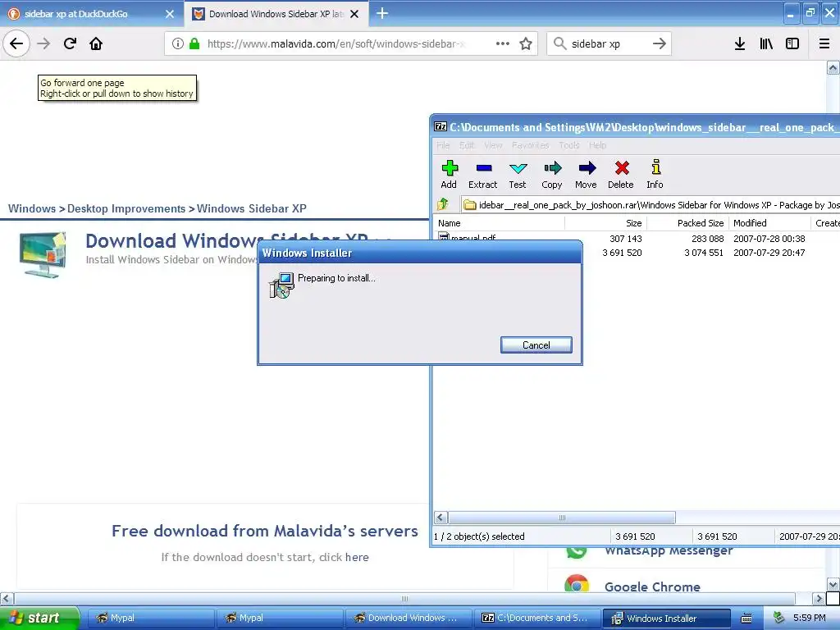Screen dimensions: 840x630
Task: Open the View menu in 7-Zip
Action: coord(493,145)
